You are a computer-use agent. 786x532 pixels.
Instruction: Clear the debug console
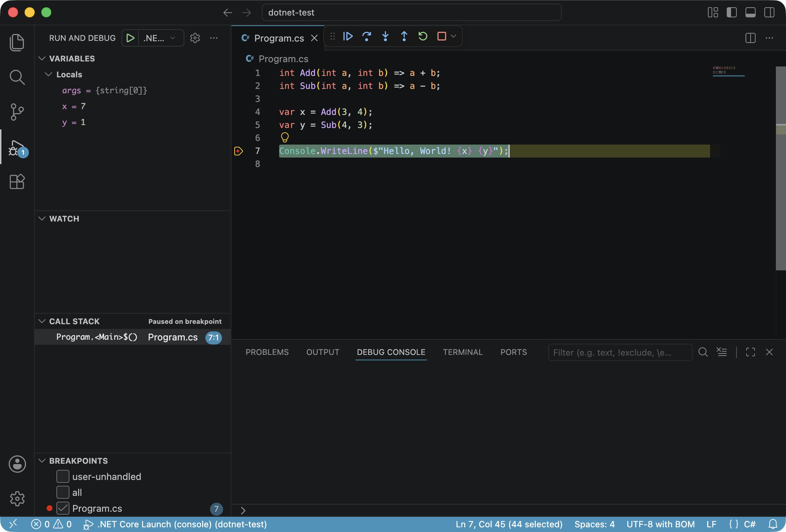[722, 352]
